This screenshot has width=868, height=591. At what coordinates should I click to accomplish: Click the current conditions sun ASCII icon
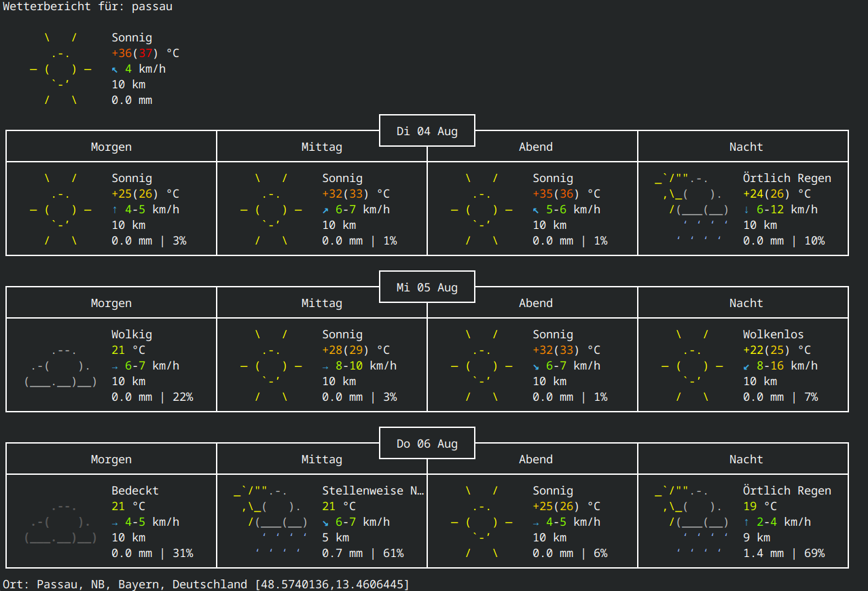(x=60, y=69)
